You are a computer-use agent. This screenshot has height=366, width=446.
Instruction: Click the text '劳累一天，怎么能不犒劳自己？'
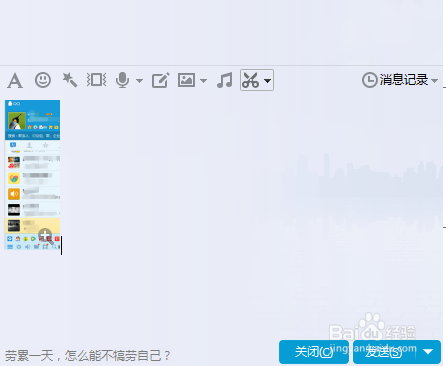tap(88, 356)
